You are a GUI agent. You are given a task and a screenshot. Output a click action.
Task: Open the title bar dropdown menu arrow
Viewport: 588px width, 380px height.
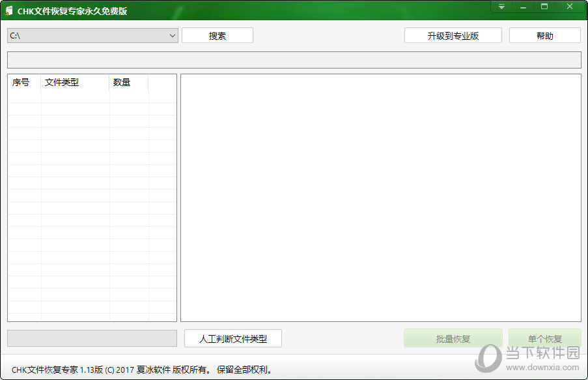pyautogui.click(x=501, y=7)
